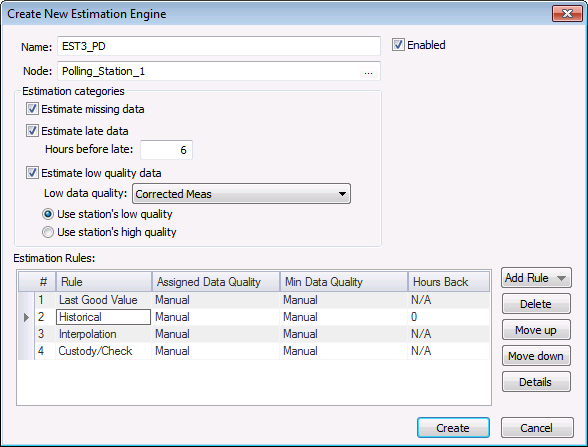Open the Low data quality dropdown
The width and height of the screenshot is (588, 447).
(241, 194)
